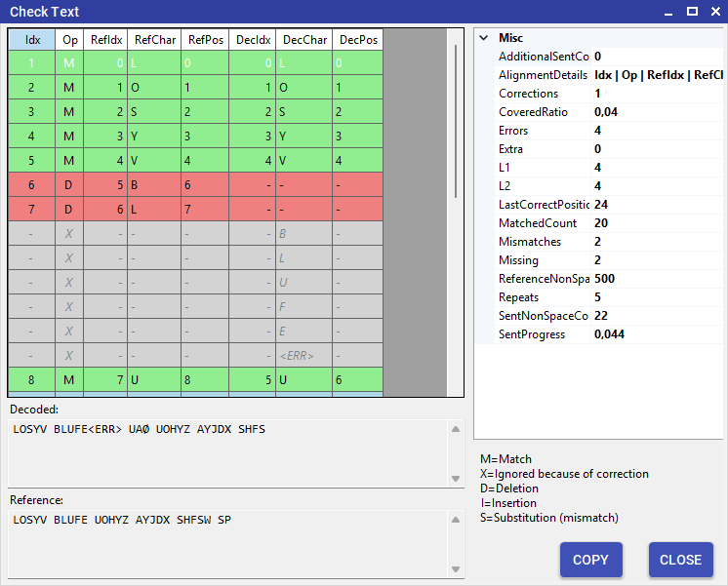Image resolution: width=728 pixels, height=586 pixels.
Task: Click inside the Decoded text field
Action: point(227,453)
